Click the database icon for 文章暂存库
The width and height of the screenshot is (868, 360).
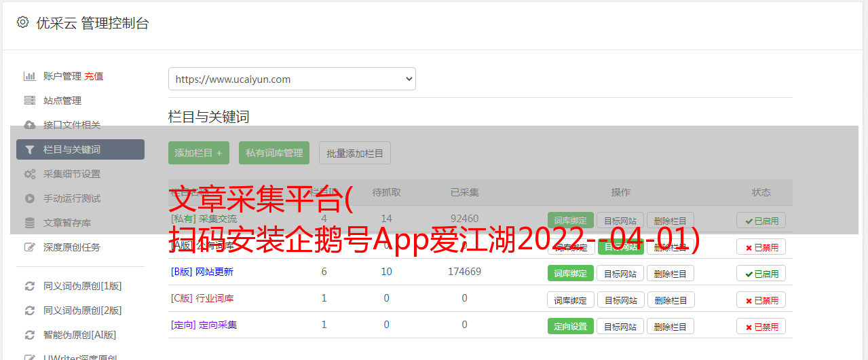(30, 223)
